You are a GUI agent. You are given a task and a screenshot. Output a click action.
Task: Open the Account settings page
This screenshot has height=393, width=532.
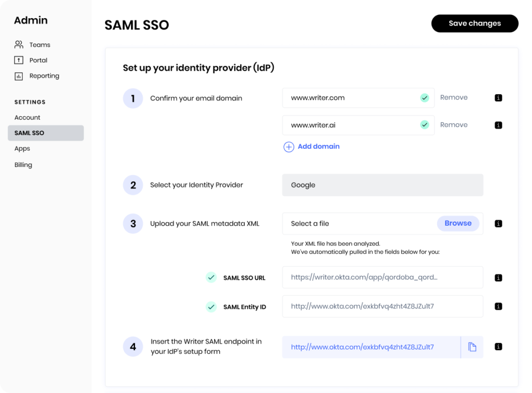coord(27,117)
